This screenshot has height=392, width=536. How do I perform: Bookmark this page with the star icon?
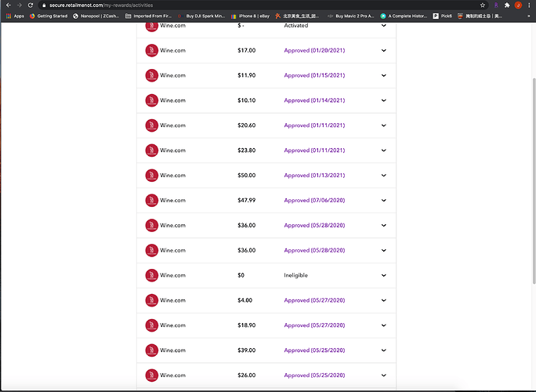point(483,5)
